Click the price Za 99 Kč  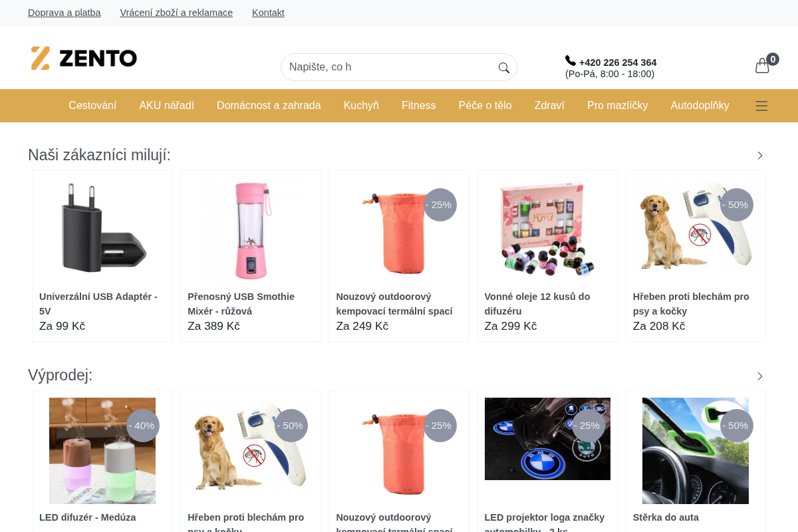tap(62, 327)
